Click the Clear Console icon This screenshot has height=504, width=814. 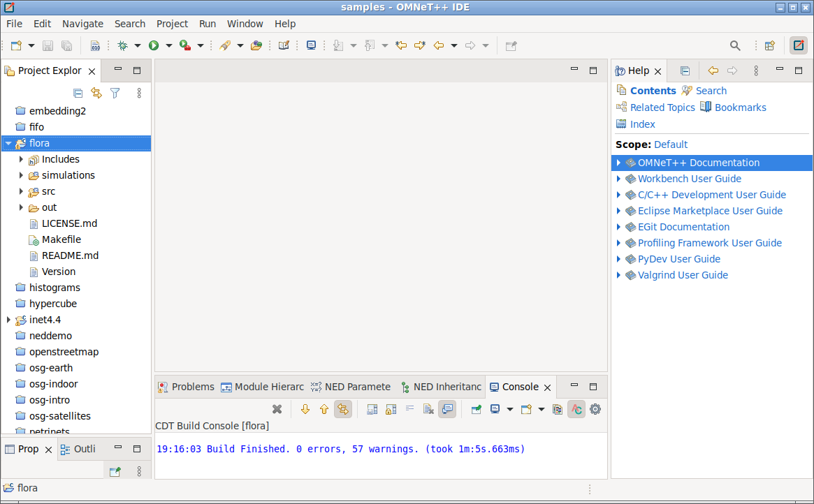pyautogui.click(x=428, y=410)
